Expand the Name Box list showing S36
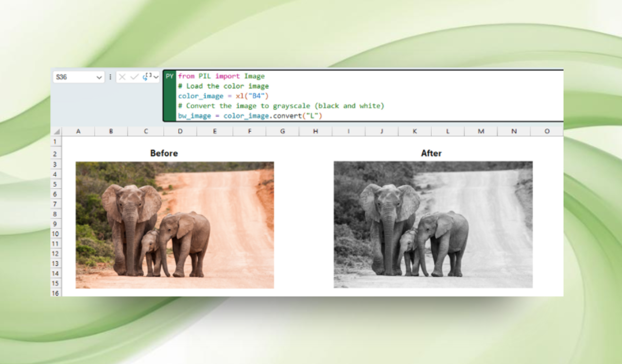 tap(99, 77)
